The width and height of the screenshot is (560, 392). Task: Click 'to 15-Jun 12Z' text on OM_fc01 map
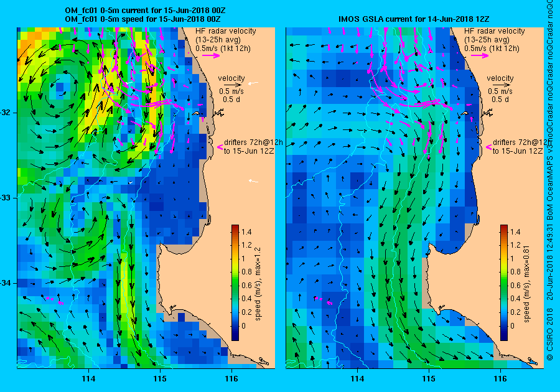click(249, 151)
